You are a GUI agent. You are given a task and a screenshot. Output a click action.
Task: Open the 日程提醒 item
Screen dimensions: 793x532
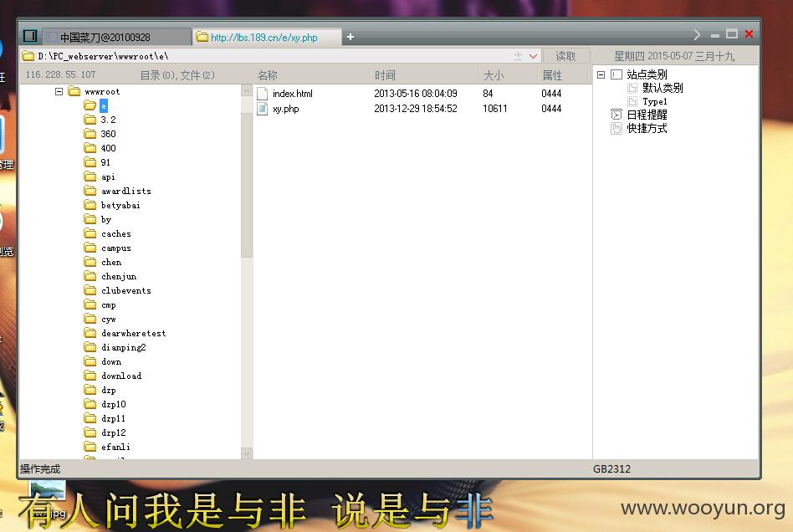647,115
